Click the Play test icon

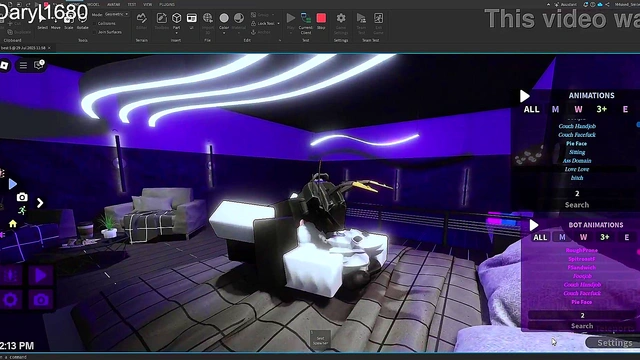(x=291, y=18)
